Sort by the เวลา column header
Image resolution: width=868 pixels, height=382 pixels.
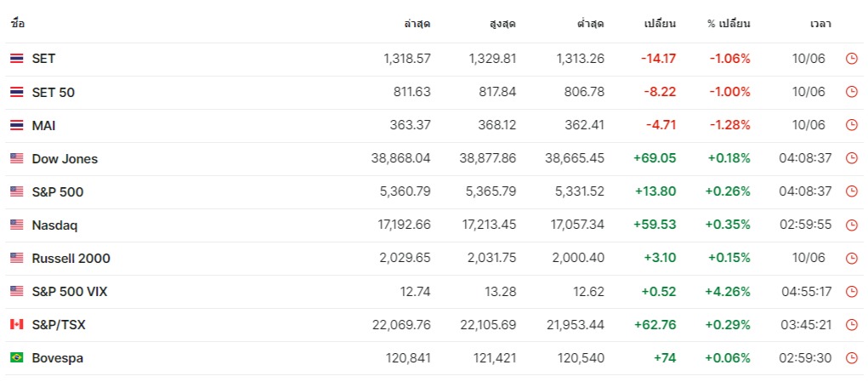(x=820, y=24)
